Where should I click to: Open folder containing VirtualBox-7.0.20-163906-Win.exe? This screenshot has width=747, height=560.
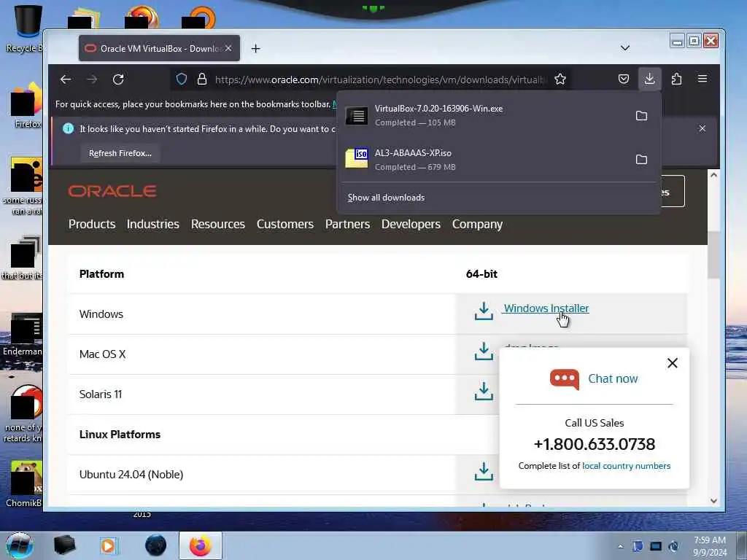(x=642, y=116)
